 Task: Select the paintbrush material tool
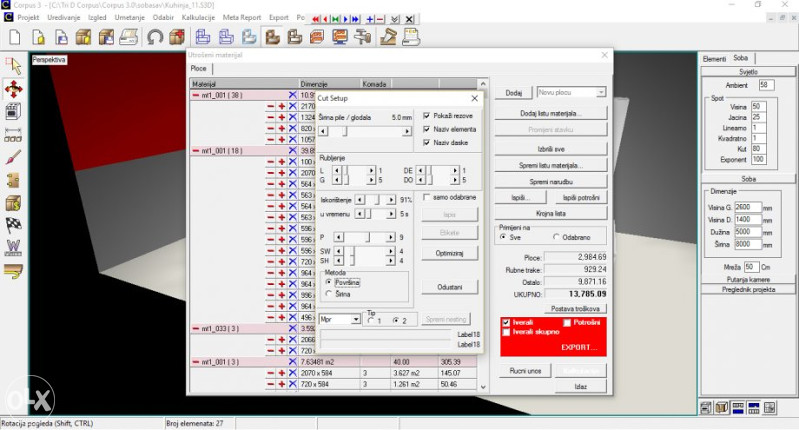click(13, 157)
